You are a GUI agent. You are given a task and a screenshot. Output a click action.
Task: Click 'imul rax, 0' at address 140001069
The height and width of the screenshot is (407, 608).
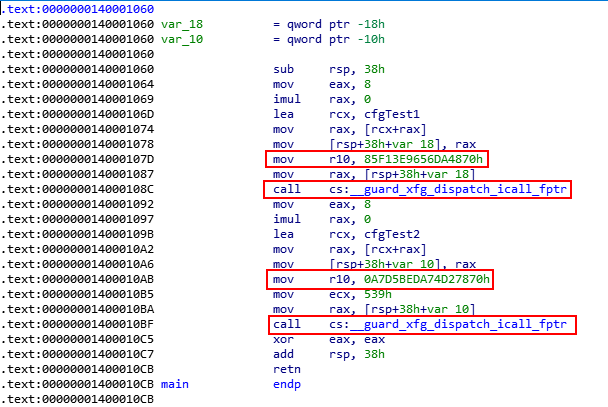pos(322,100)
